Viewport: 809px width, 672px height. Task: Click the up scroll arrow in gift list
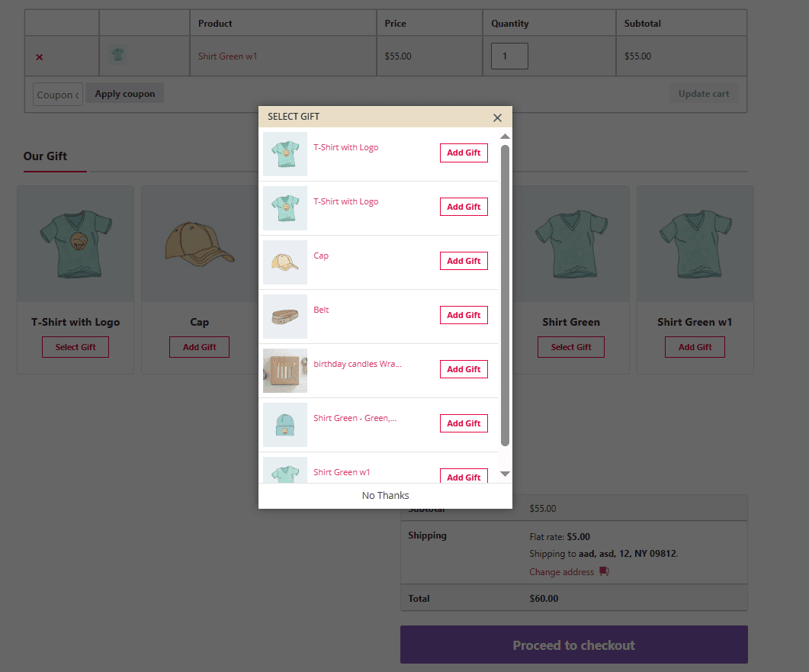[x=504, y=136]
